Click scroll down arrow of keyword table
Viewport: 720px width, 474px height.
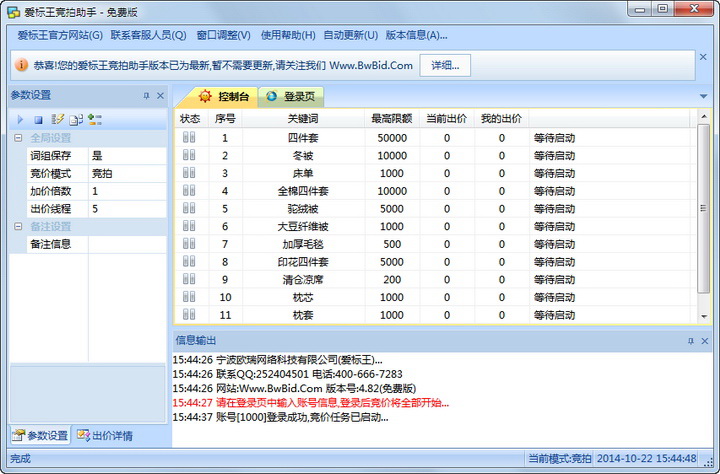coord(704,316)
